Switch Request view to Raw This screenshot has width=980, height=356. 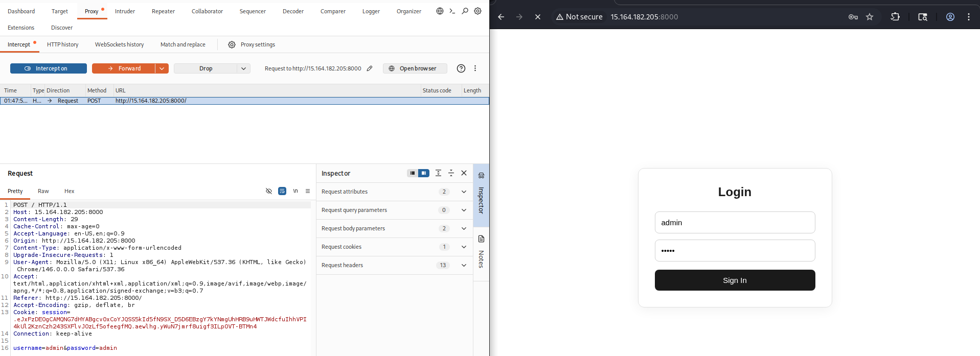pyautogui.click(x=43, y=191)
